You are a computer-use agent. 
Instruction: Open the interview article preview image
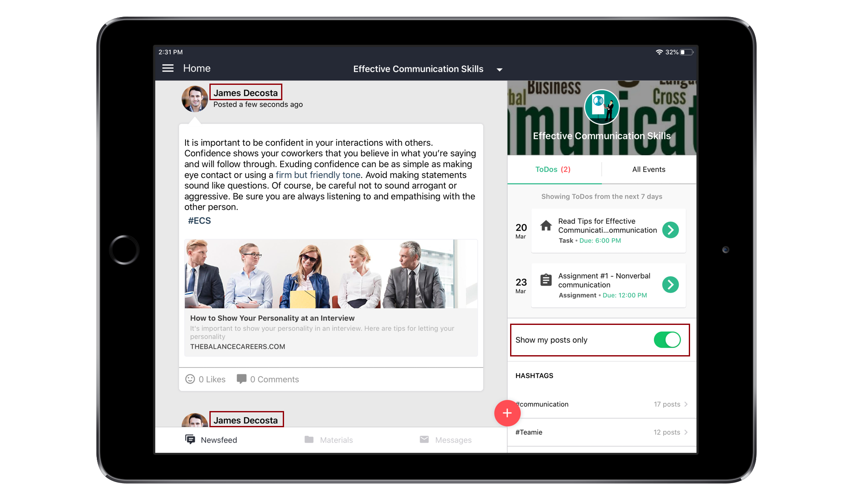(x=331, y=274)
